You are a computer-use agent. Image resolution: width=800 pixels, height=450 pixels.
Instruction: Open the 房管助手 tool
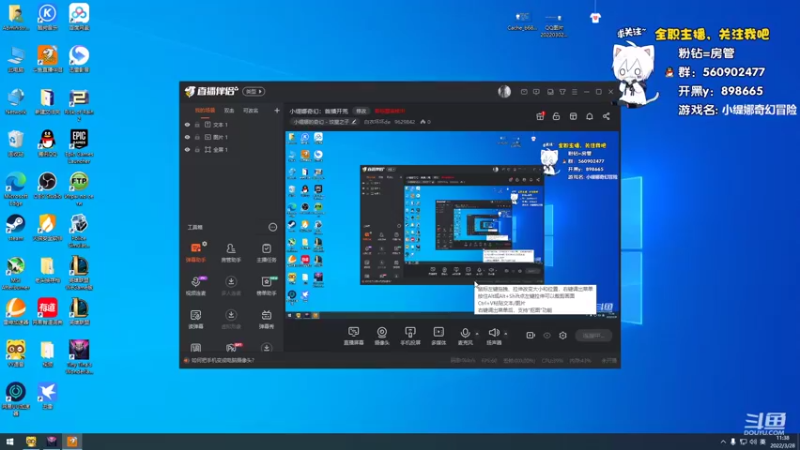(231, 253)
